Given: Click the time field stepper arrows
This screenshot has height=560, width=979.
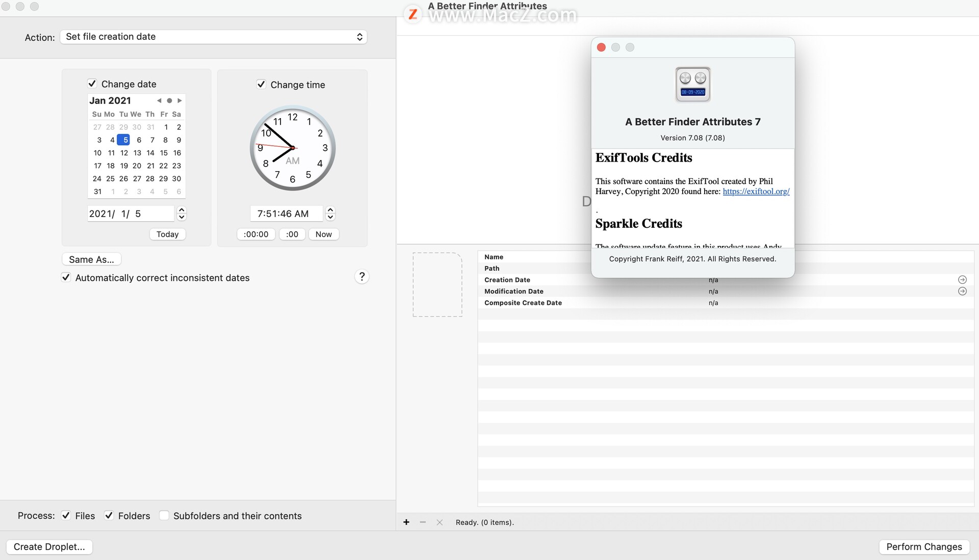Looking at the screenshot, I should 330,214.
